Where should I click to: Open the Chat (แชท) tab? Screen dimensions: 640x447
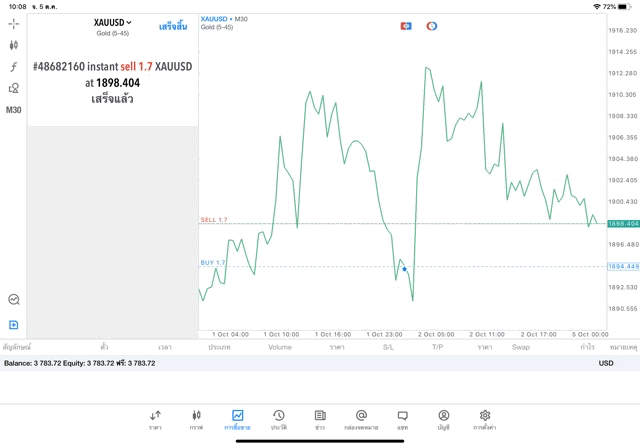[402, 420]
